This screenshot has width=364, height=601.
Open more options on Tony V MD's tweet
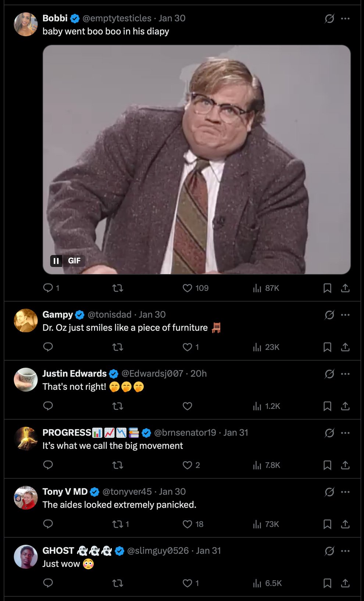[345, 492]
